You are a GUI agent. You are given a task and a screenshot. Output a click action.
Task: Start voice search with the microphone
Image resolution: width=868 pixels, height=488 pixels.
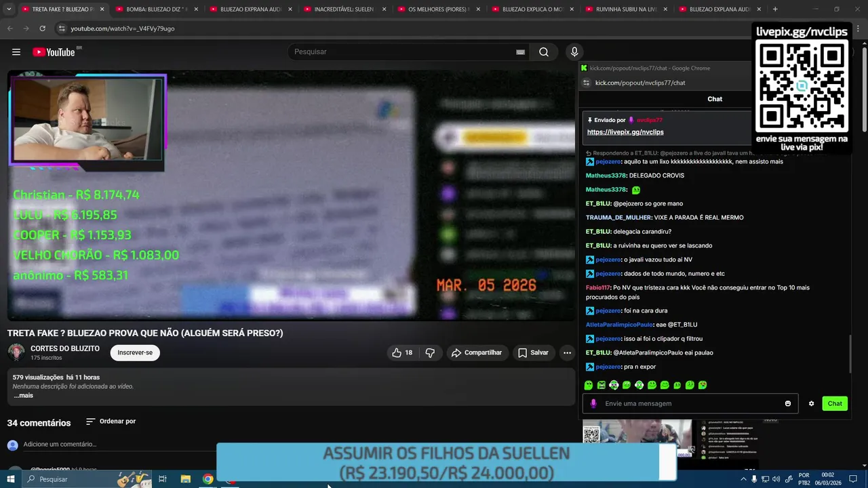574,52
